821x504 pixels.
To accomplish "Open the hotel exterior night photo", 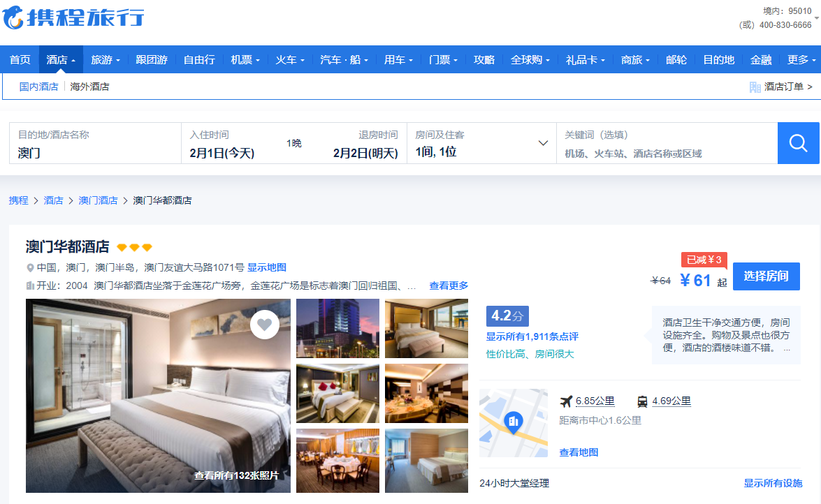I will (x=337, y=328).
